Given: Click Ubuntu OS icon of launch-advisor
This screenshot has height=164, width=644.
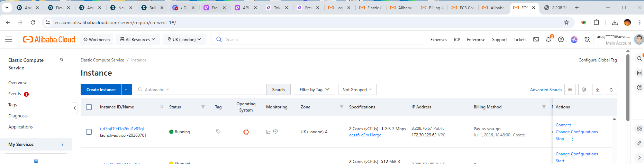Looking at the screenshot, I should click(x=246, y=132).
